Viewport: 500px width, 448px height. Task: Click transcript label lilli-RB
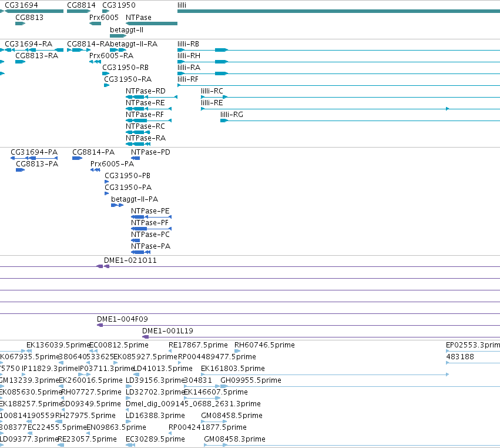[188, 44]
